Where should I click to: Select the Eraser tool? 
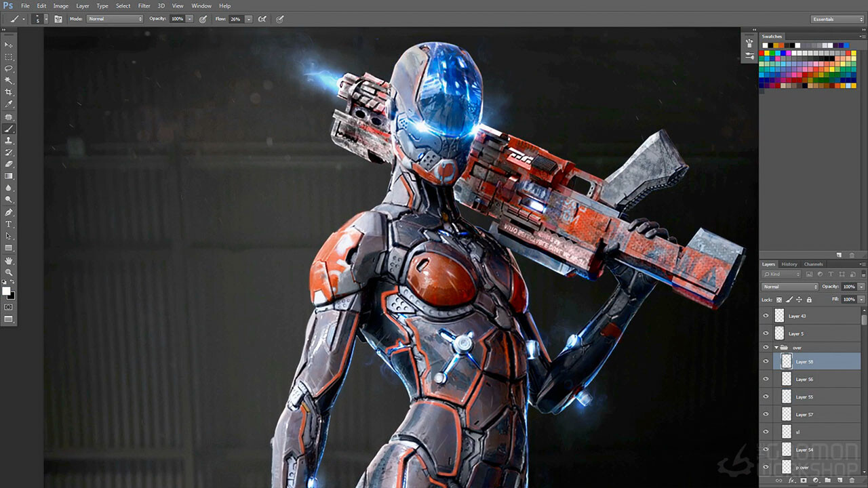tap(9, 164)
